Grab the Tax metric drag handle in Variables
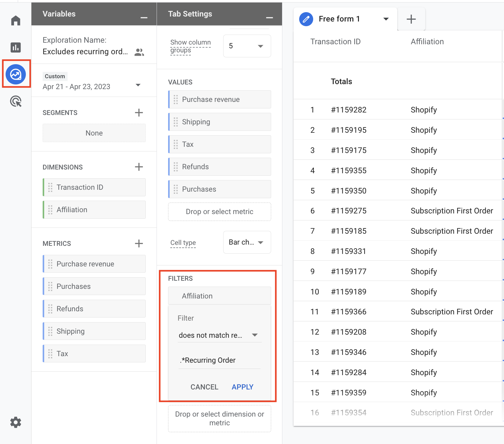 pos(50,354)
